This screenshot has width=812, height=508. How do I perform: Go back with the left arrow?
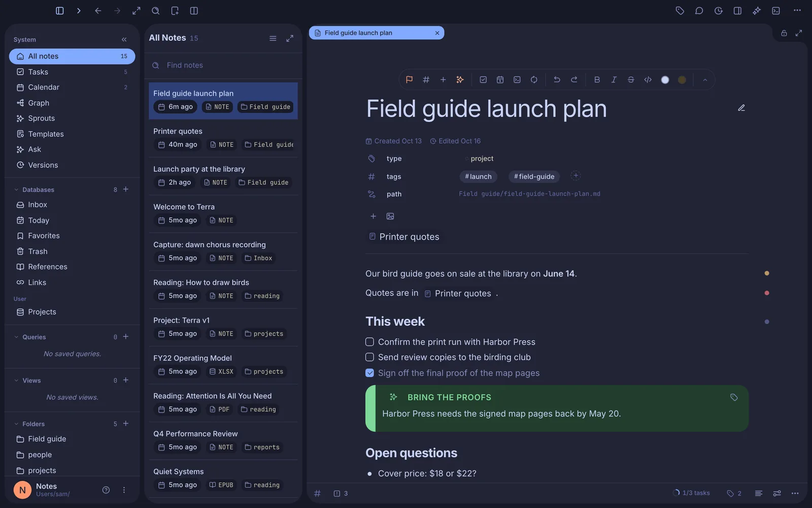(98, 11)
